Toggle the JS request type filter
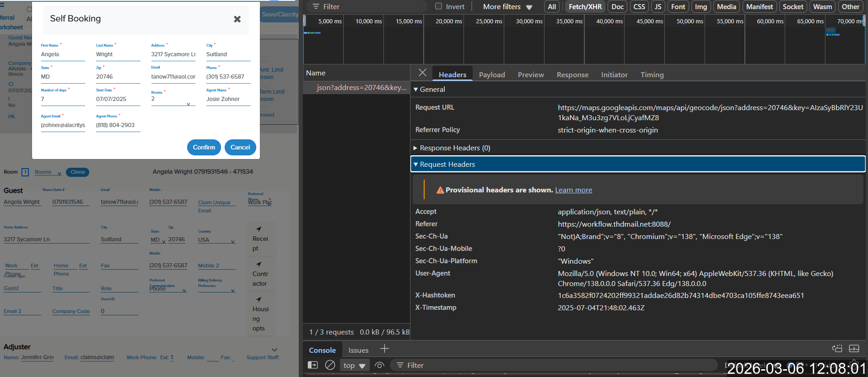The image size is (868, 377). click(x=658, y=6)
